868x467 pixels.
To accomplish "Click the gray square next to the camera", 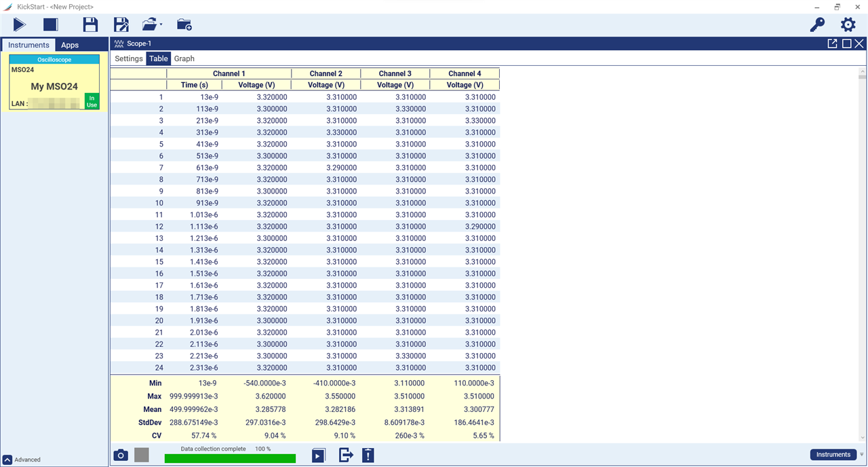I will coord(141,455).
